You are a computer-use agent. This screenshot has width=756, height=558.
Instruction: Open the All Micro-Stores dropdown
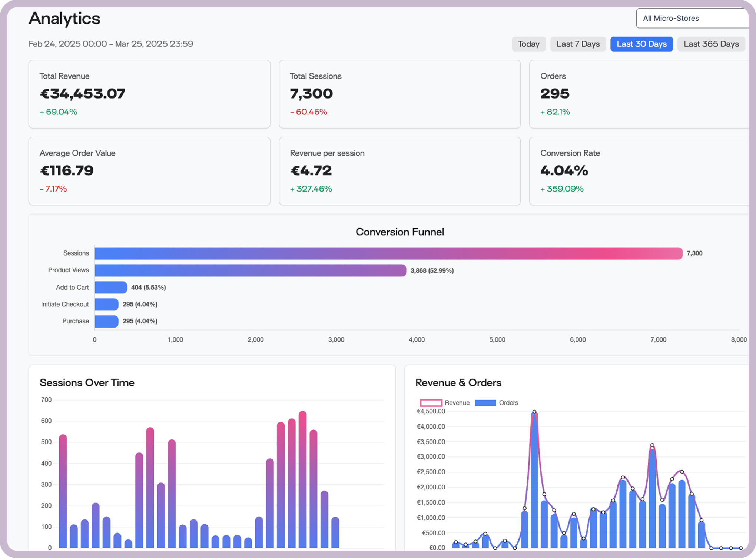[693, 18]
